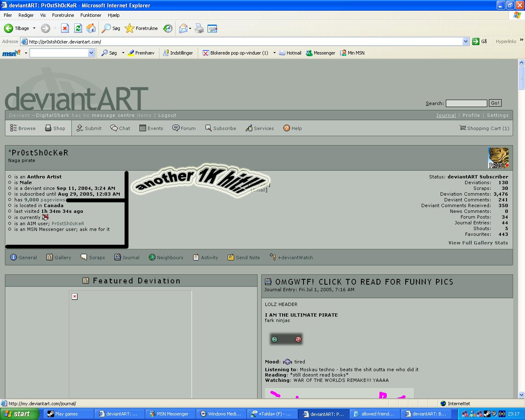
Task: Open the Rediger menu
Action: click(26, 15)
